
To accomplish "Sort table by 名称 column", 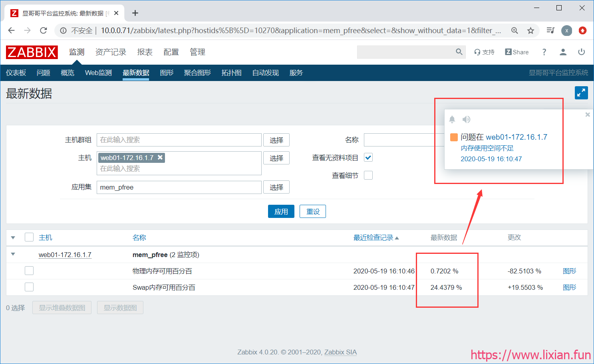I will (139, 237).
